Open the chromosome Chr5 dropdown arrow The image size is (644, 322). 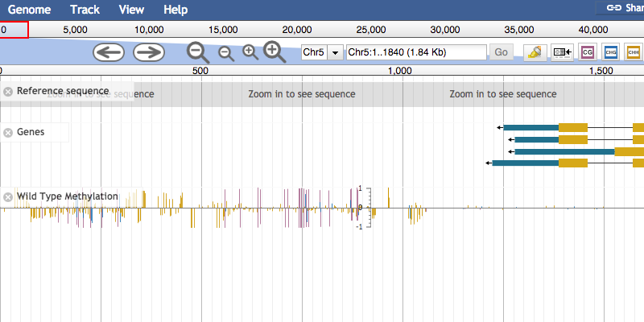pyautogui.click(x=336, y=52)
